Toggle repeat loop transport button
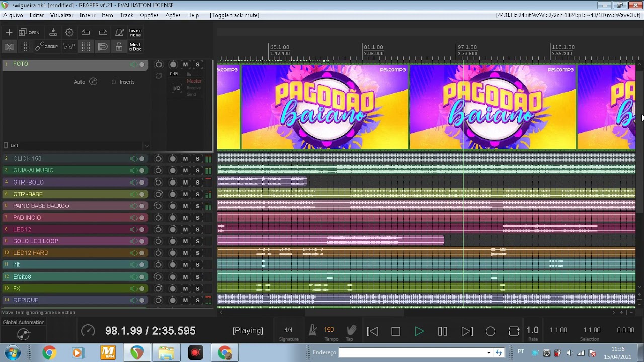644x362 pixels. coord(514,331)
